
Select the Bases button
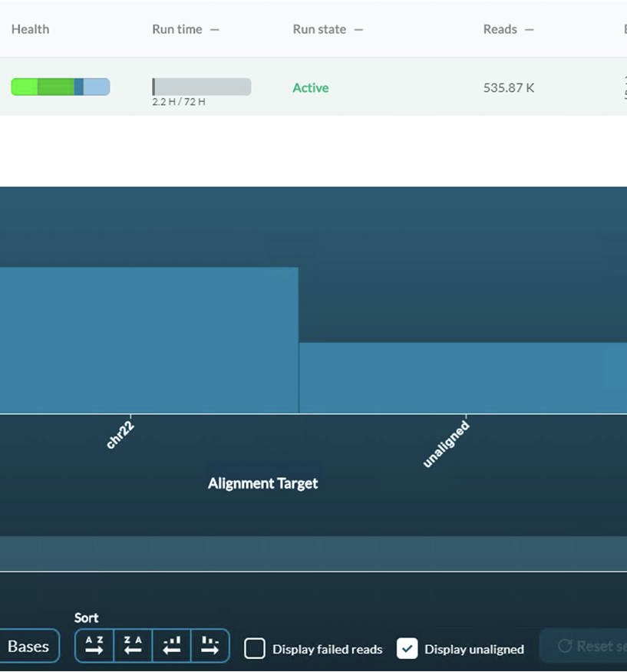point(28,646)
